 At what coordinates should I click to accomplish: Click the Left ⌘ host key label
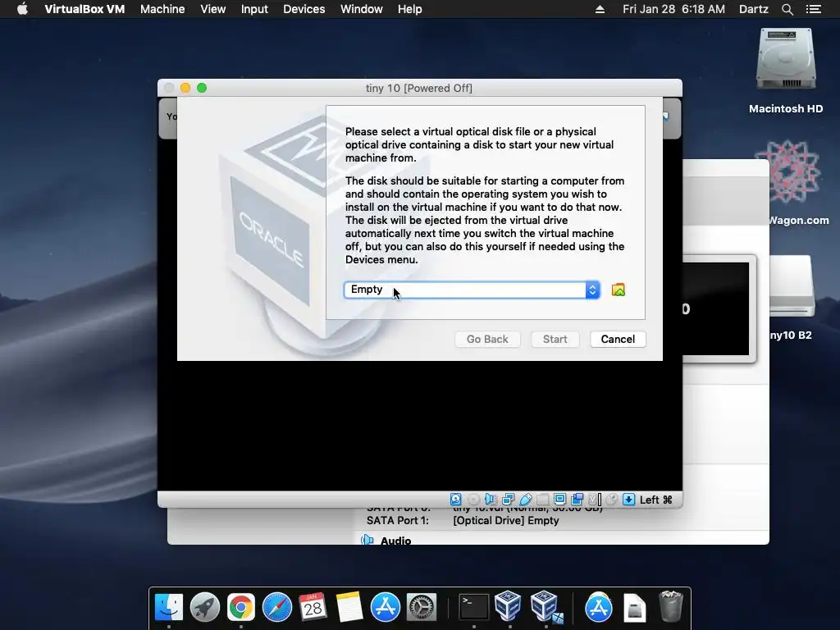pos(655,500)
